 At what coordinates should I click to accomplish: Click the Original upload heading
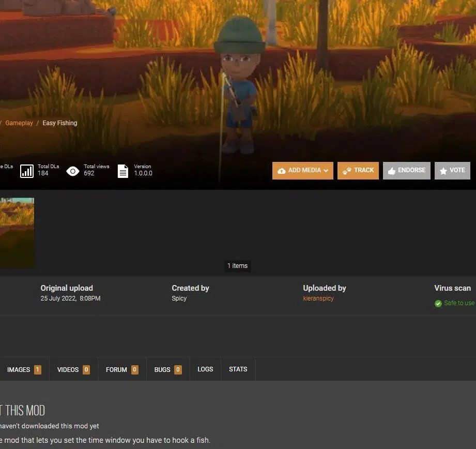(67, 288)
